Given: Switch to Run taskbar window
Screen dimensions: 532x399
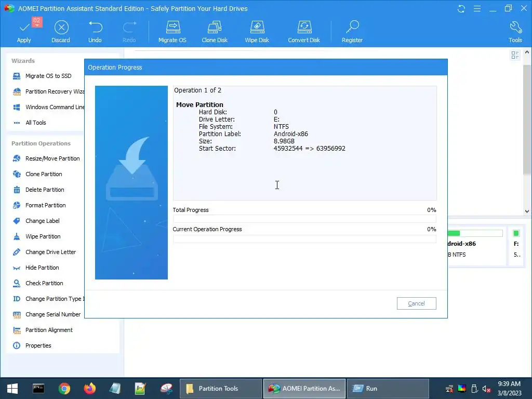Looking at the screenshot, I should coord(388,389).
